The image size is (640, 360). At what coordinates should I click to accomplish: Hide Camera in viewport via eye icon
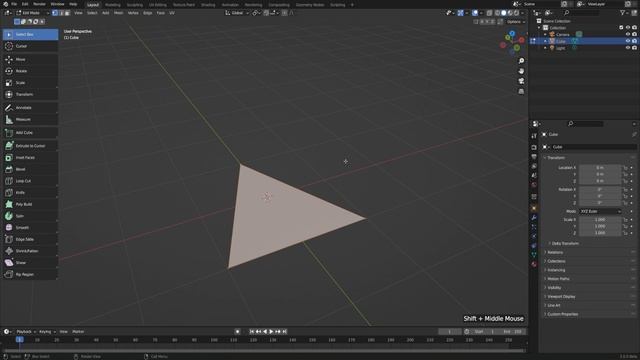tap(628, 34)
